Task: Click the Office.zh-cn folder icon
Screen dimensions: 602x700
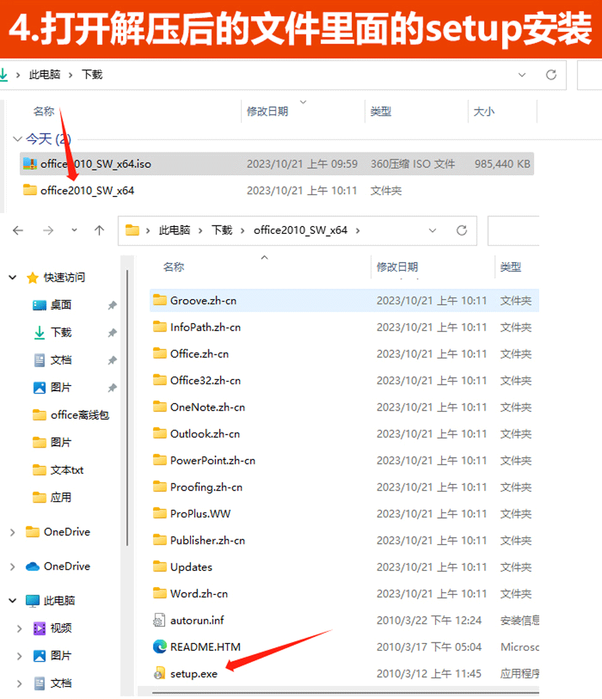Action: pos(160,354)
